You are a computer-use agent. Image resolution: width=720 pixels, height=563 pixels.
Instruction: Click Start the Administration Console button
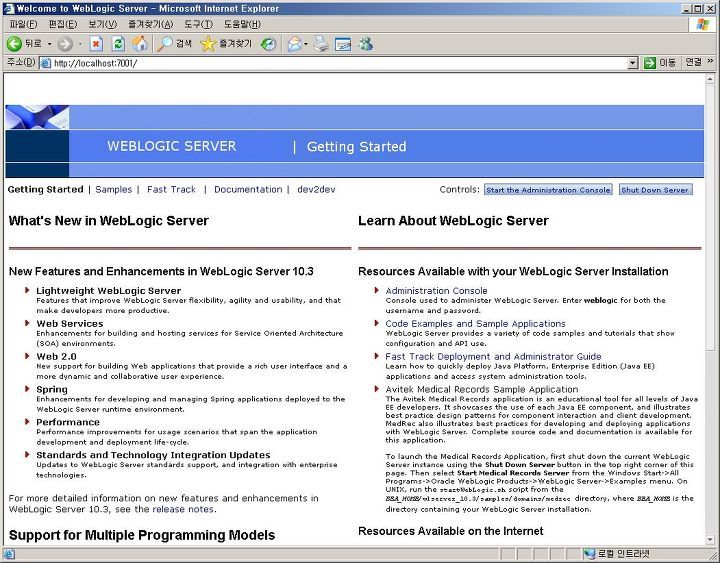click(x=548, y=190)
